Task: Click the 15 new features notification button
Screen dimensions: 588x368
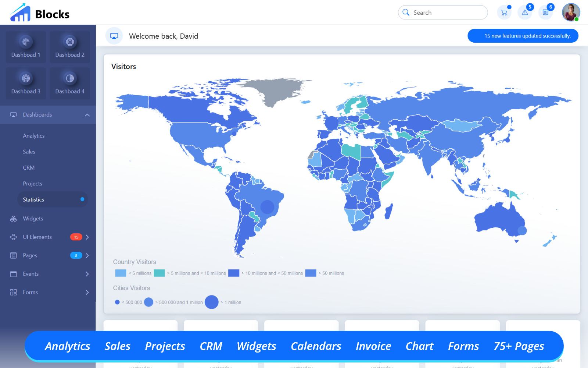Action: click(523, 36)
